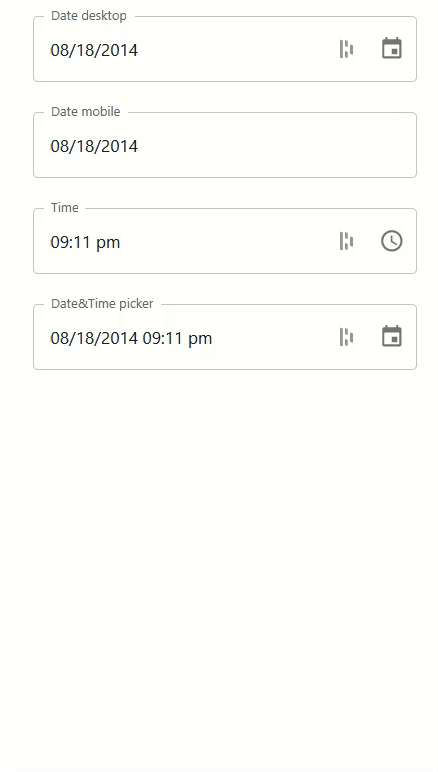The width and height of the screenshot is (438, 772).
Task: Select the year 2014 in Date desktop
Action: point(121,50)
